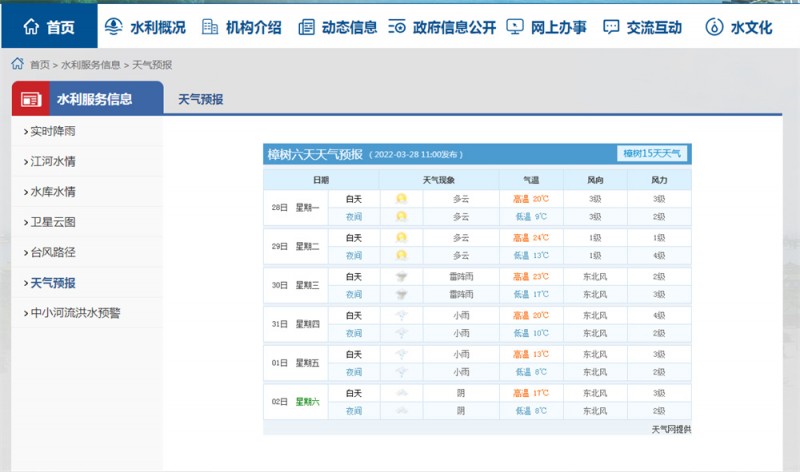Click the 日期 column header
The image size is (800, 472).
321,180
